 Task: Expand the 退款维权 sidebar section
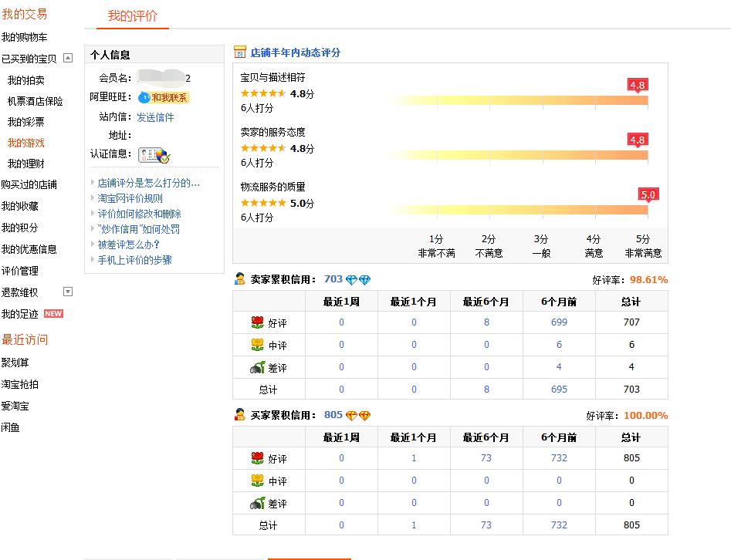click(68, 292)
